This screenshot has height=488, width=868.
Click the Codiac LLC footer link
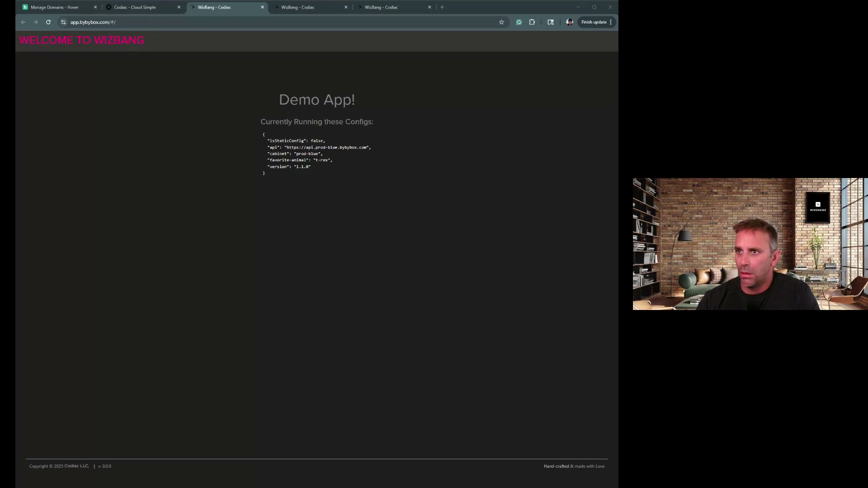[x=76, y=466]
